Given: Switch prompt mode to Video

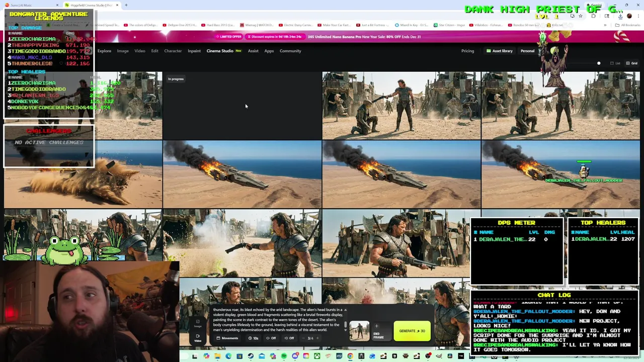Looking at the screenshot, I should [x=198, y=338].
